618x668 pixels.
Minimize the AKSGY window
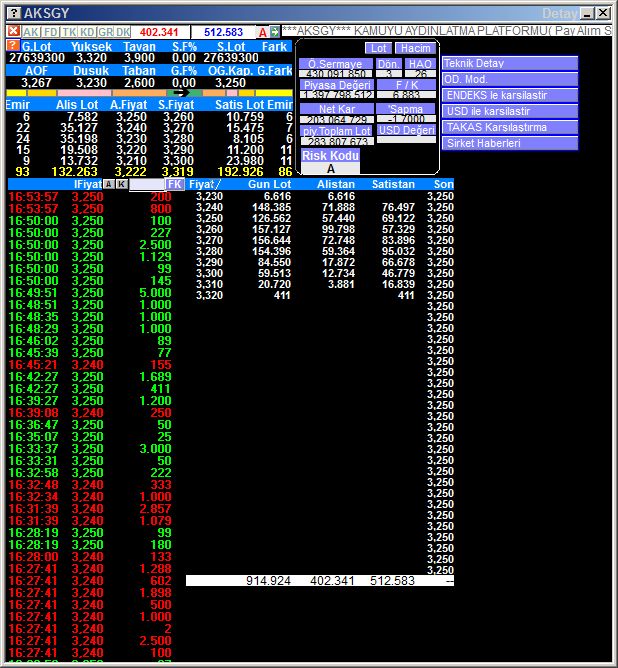coord(587,13)
